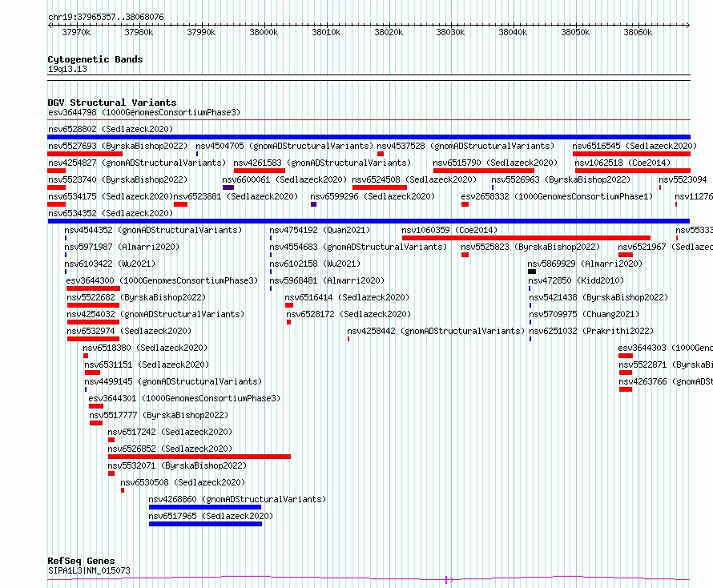Click nsv6524508 (Sedlazeck2020) label
The image size is (713, 588).
click(x=414, y=179)
